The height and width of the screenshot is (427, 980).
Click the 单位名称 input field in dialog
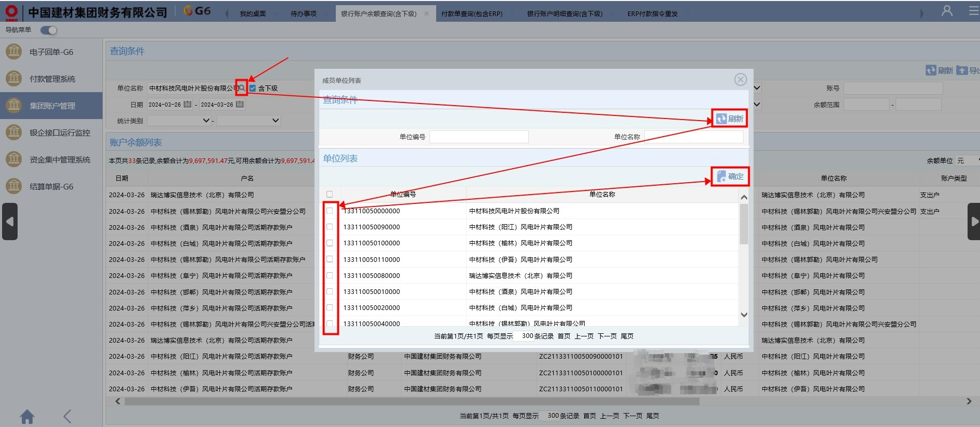tap(694, 137)
